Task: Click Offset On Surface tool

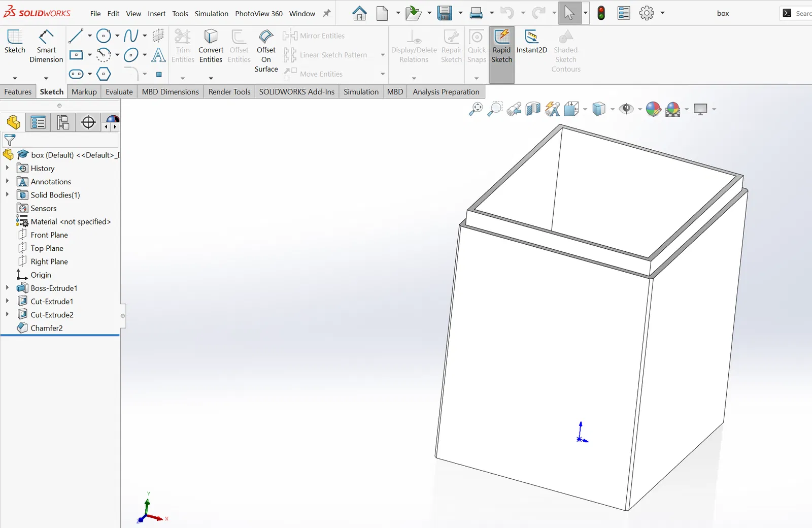Action: [266, 51]
